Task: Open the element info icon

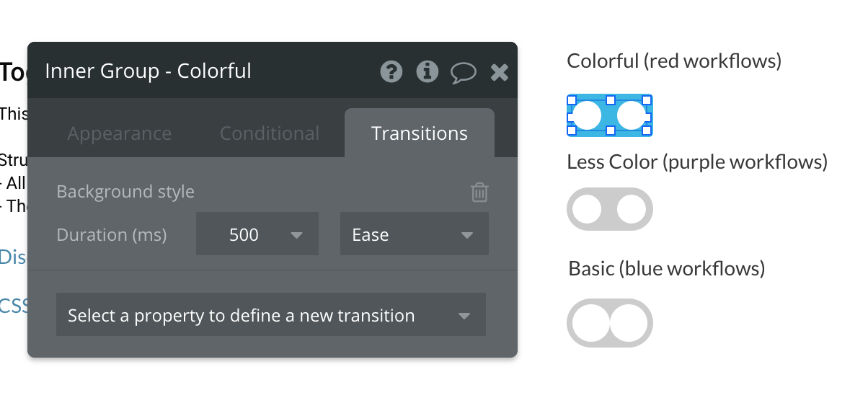Action: pos(428,71)
